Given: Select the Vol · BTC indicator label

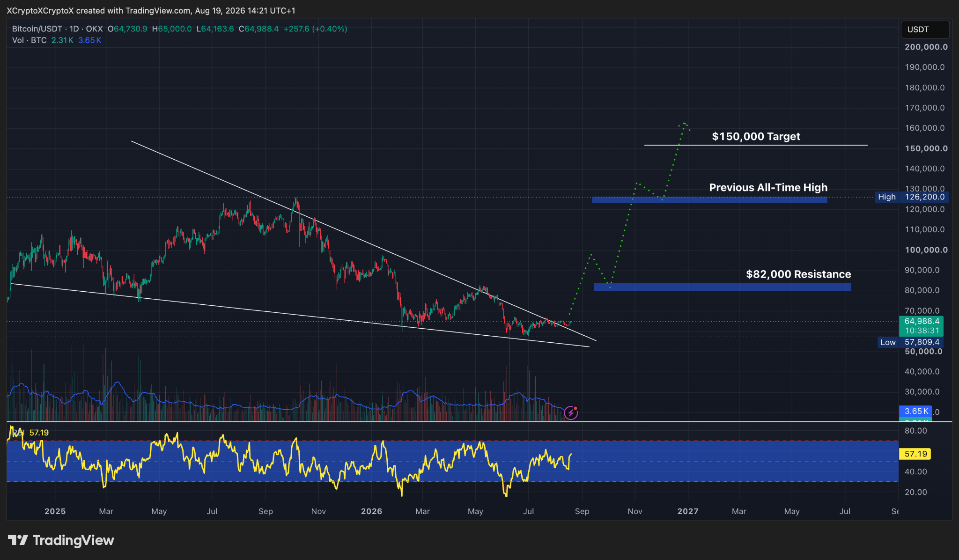Looking at the screenshot, I should pos(30,40).
